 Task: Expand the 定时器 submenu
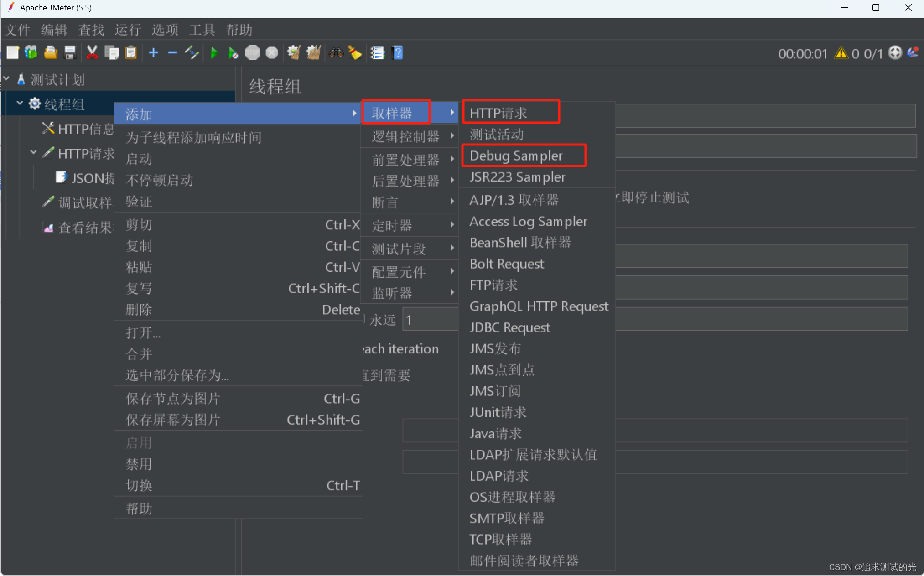[x=410, y=225]
